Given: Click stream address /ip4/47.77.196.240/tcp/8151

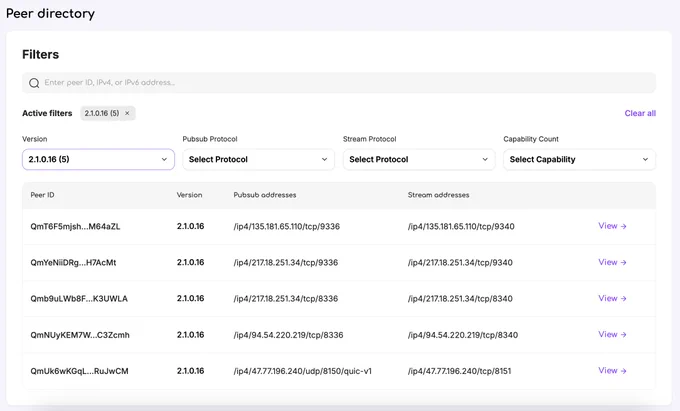Looking at the screenshot, I should tap(459, 371).
